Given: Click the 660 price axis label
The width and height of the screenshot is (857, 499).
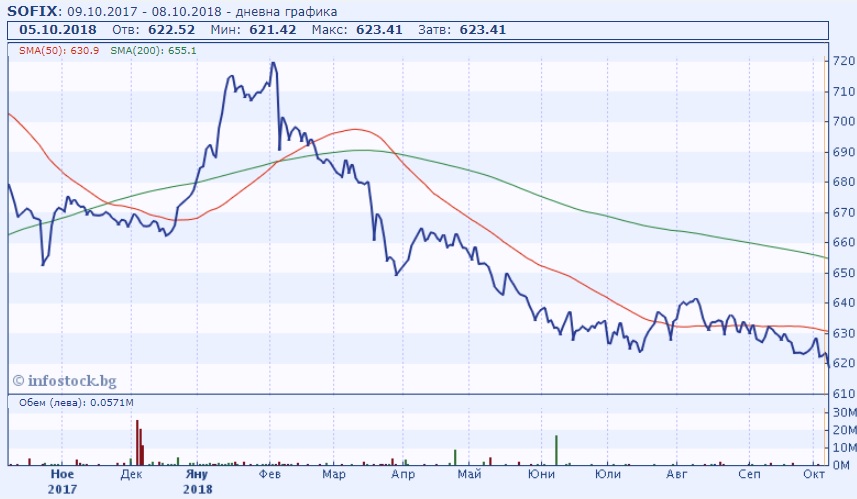Looking at the screenshot, I should click(x=844, y=242).
